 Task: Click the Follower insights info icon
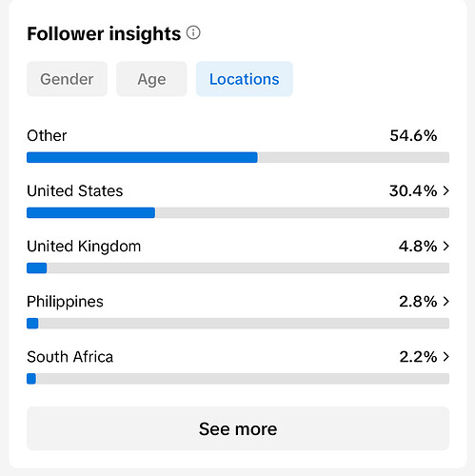(193, 32)
